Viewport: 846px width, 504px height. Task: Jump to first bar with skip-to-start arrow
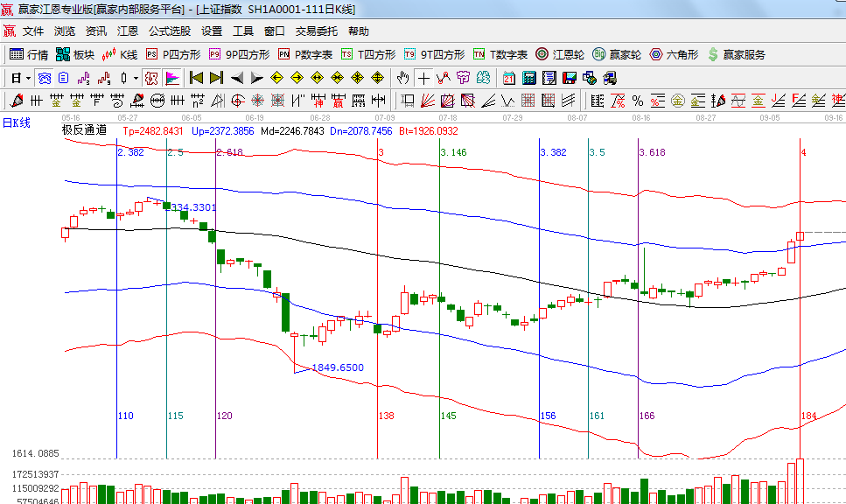tap(196, 78)
